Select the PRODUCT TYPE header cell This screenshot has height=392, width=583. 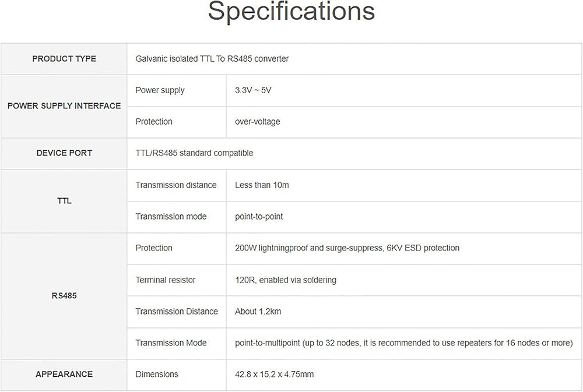[64, 59]
